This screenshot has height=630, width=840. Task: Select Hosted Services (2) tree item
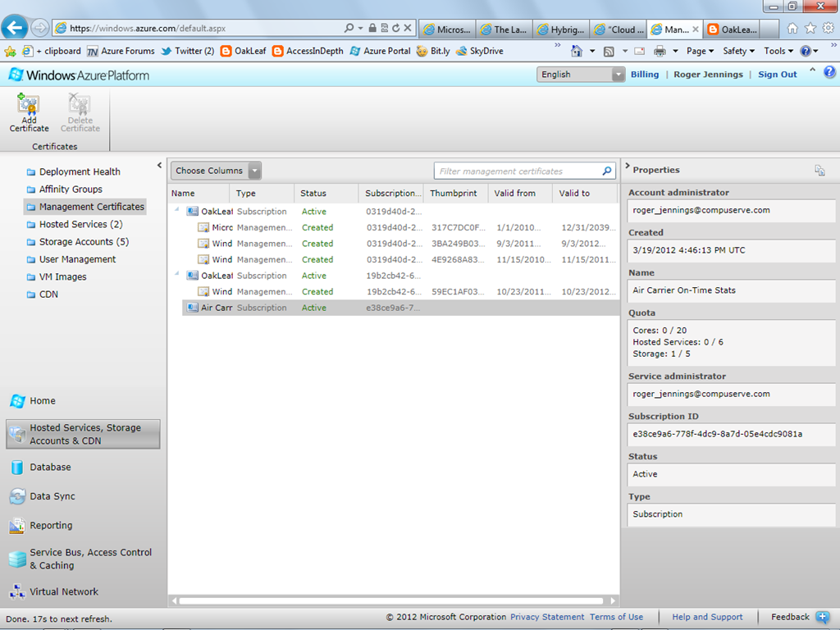(x=80, y=225)
